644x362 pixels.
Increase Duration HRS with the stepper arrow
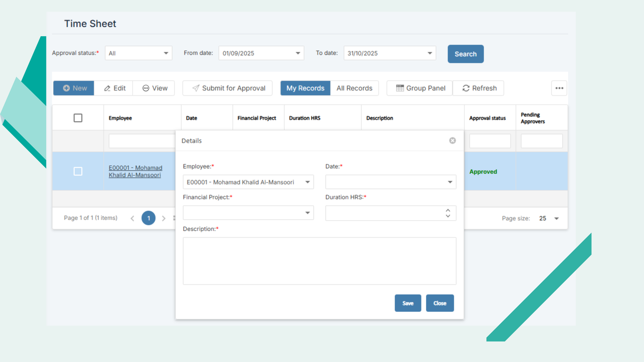point(448,210)
